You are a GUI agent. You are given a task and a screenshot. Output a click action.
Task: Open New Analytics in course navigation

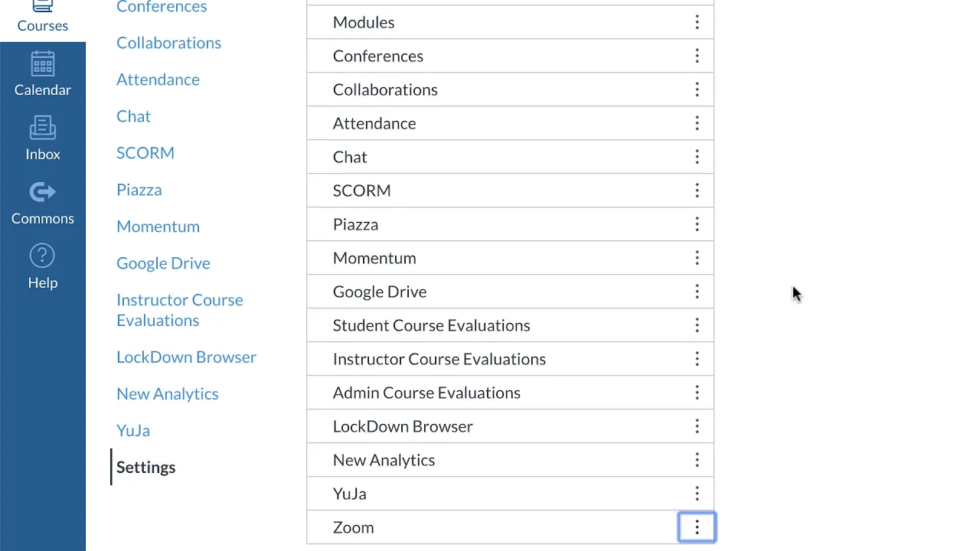click(x=167, y=393)
